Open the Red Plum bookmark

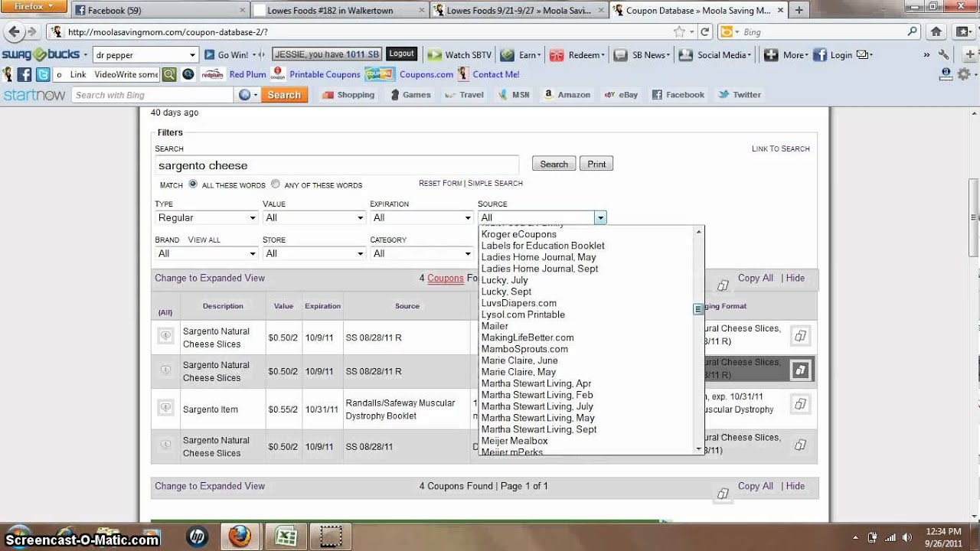point(234,74)
